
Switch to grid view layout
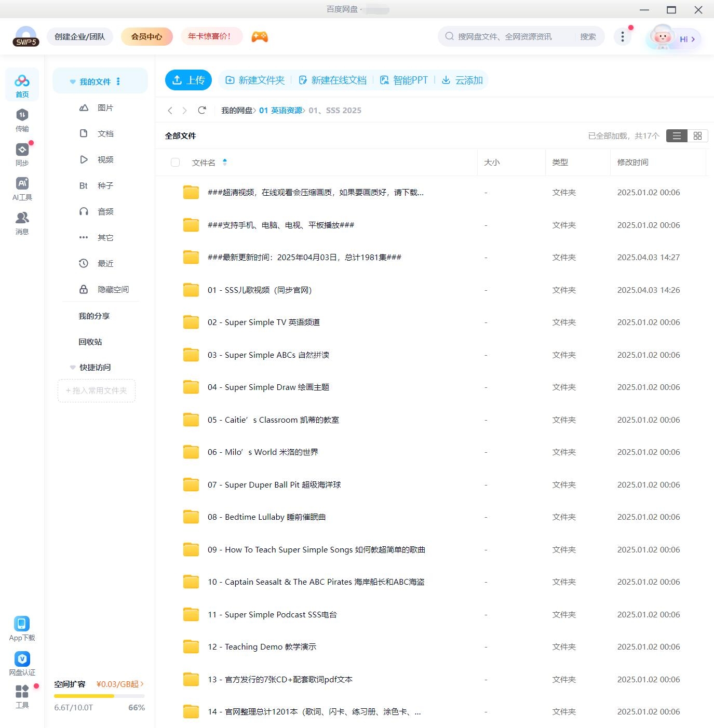tap(697, 136)
